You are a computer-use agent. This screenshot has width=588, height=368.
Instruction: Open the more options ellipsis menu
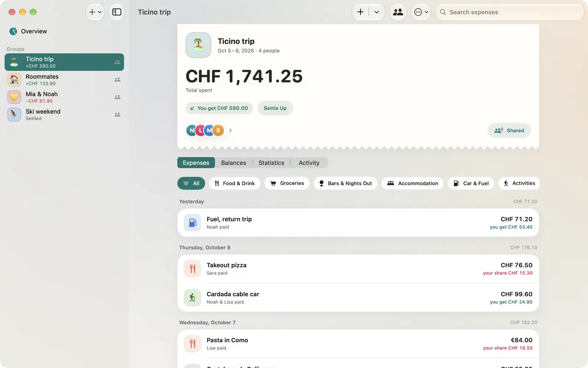pos(421,12)
